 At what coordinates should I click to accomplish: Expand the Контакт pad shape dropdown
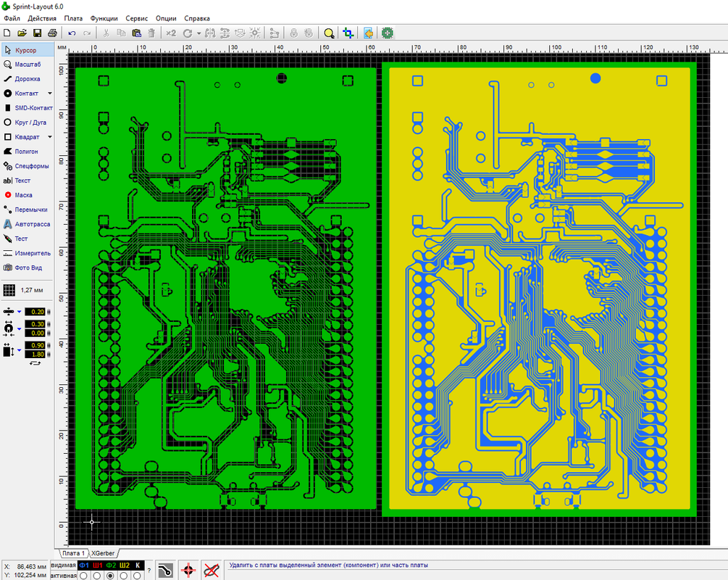(50, 94)
